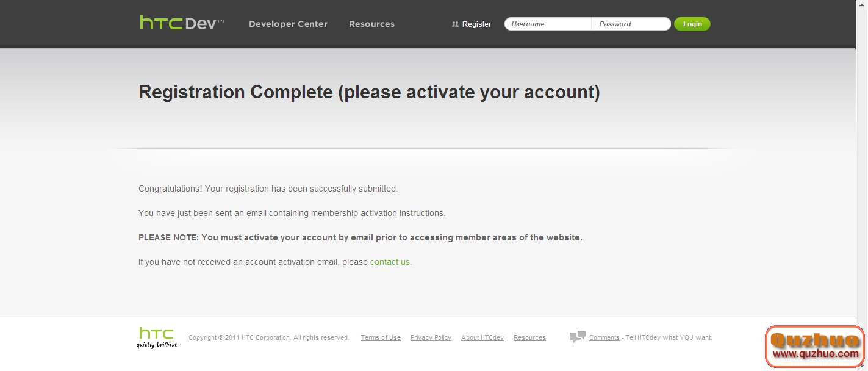
Task: Click the Register link
Action: coord(476,24)
